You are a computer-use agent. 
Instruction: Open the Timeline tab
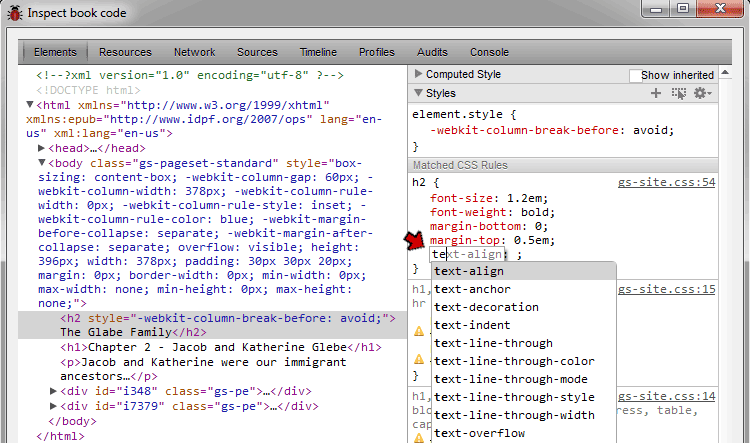tap(318, 52)
